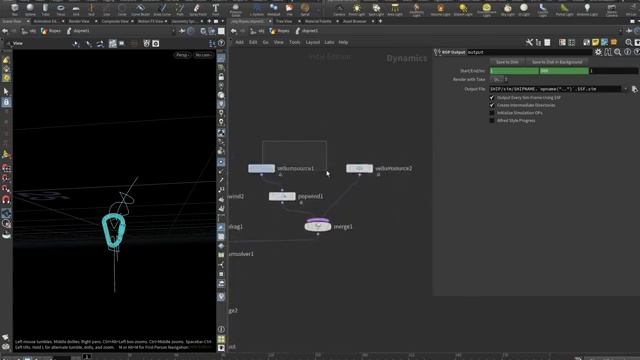Screen dimensions: 640x360
Task: Click the Select tool in viewport sidebar
Action: 6,91
